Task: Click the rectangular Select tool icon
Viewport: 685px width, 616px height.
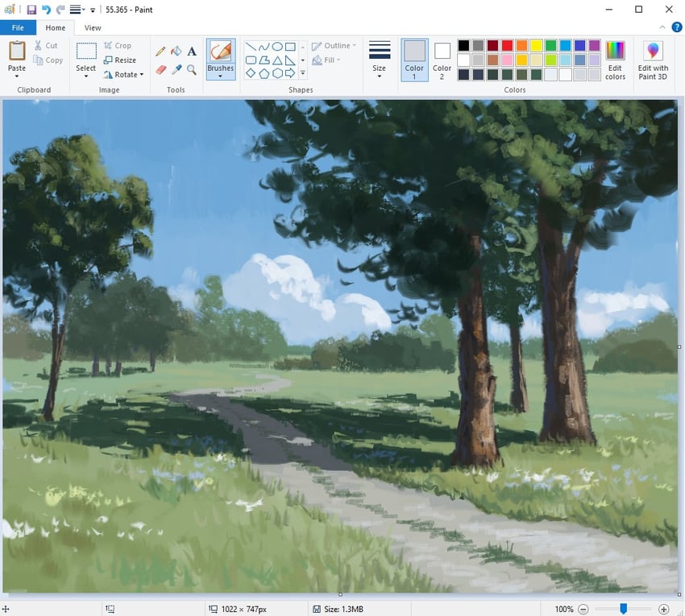Action: pyautogui.click(x=86, y=51)
